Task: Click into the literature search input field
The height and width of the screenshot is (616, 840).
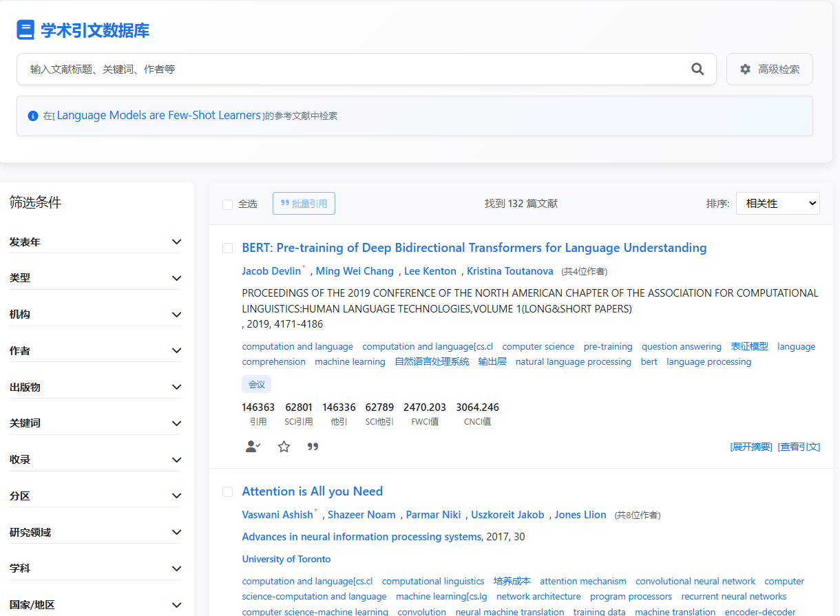Action: [x=351, y=69]
